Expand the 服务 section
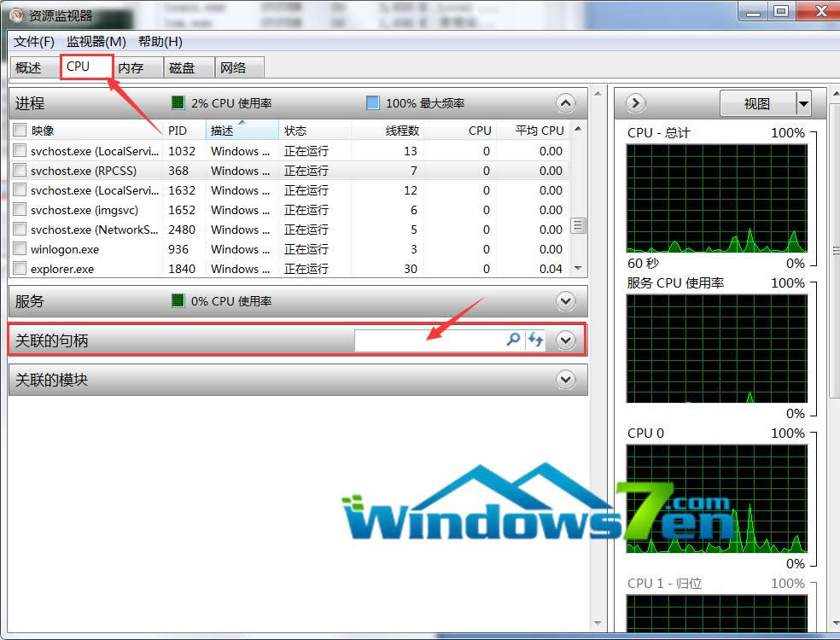 (565, 300)
